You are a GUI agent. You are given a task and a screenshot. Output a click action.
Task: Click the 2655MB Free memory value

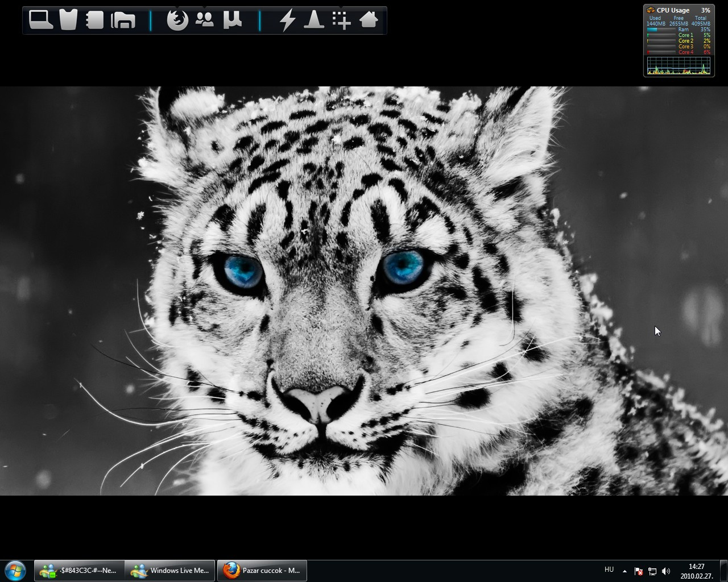pyautogui.click(x=679, y=24)
